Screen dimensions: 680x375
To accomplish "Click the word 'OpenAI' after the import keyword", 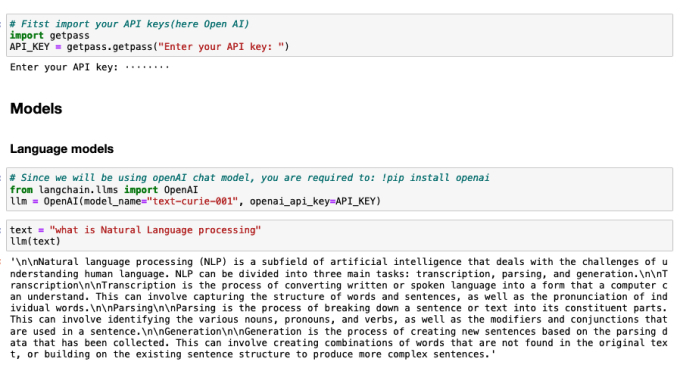I will [181, 189].
